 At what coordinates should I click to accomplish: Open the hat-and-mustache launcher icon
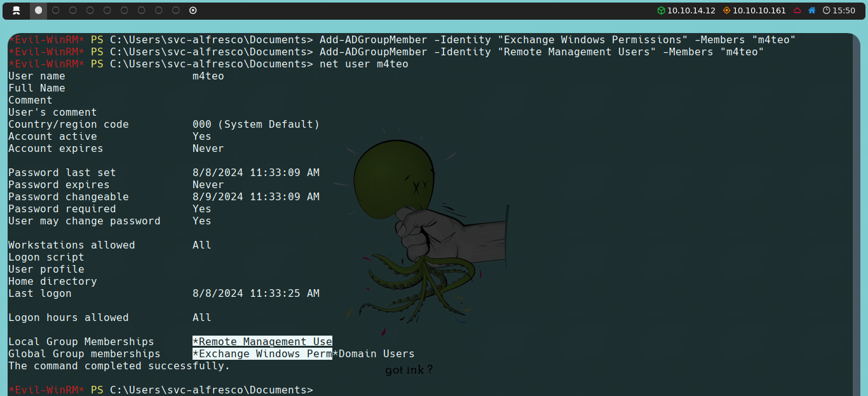(17, 10)
